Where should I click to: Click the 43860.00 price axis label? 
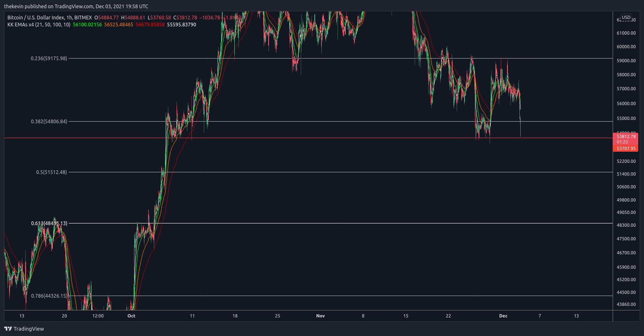tap(626, 304)
